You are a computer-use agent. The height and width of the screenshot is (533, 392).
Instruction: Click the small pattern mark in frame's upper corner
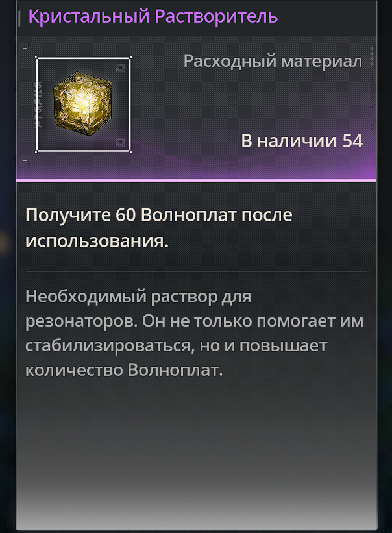[x=120, y=68]
